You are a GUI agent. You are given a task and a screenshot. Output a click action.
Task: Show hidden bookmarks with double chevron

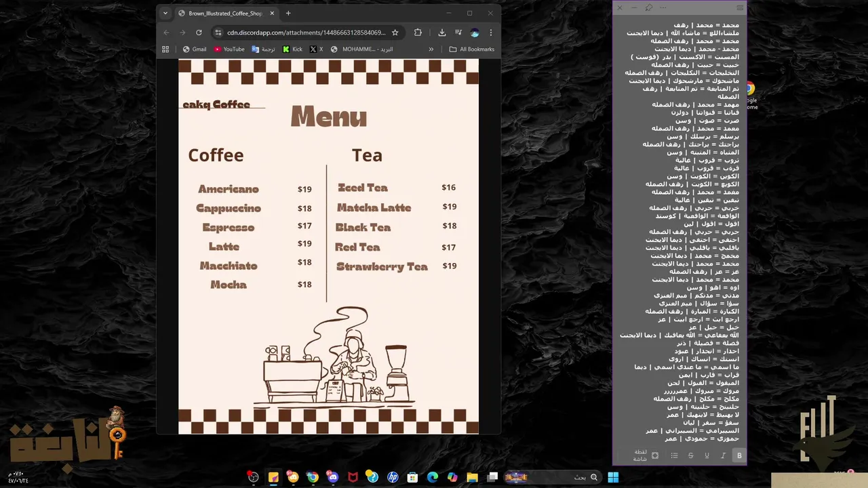431,49
